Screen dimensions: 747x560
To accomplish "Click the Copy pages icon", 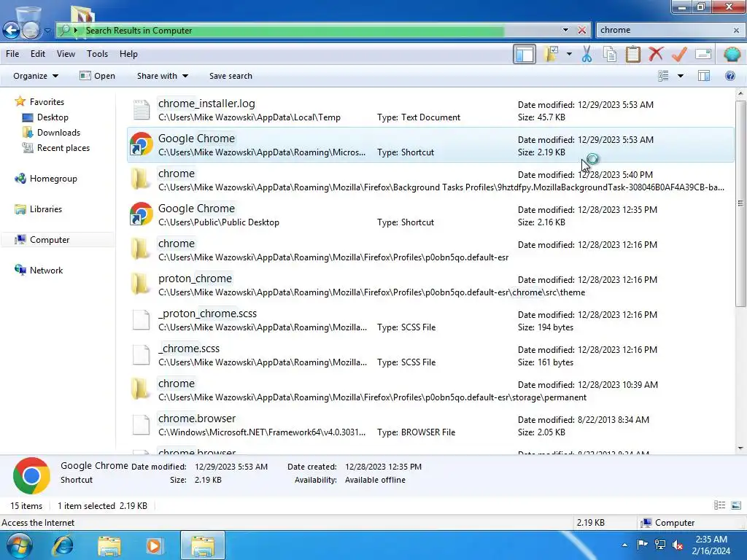I will (610, 54).
